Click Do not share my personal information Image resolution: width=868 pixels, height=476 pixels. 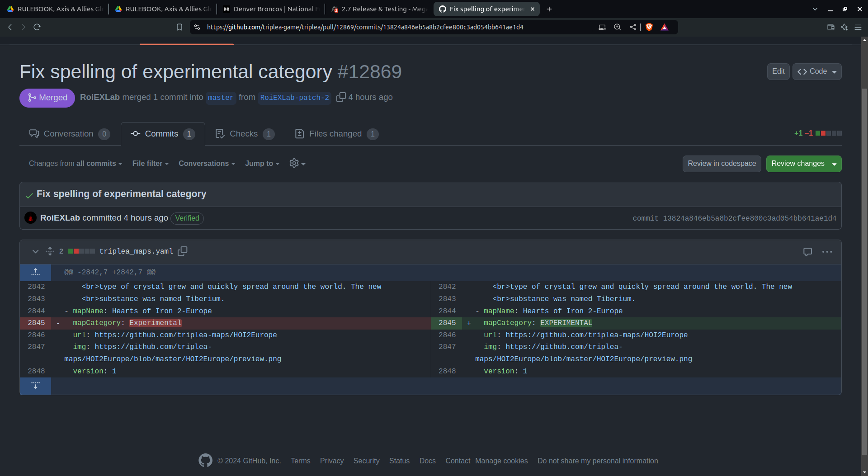(598, 461)
